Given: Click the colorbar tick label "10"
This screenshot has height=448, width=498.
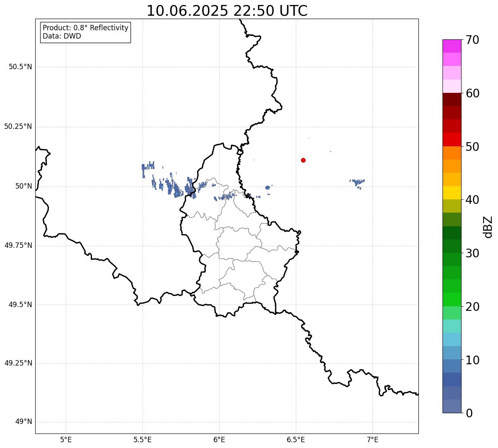Looking at the screenshot, I should (x=473, y=360).
